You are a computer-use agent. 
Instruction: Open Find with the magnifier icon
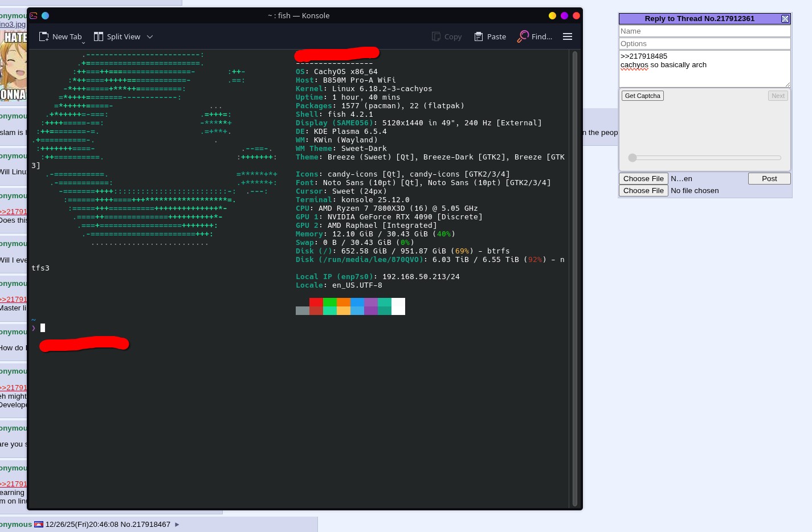coord(523,36)
